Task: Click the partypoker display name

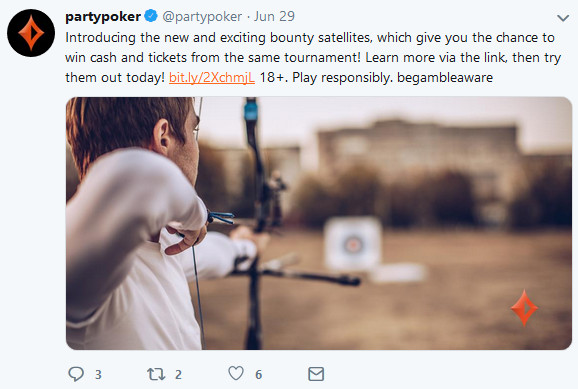Action: [103, 17]
